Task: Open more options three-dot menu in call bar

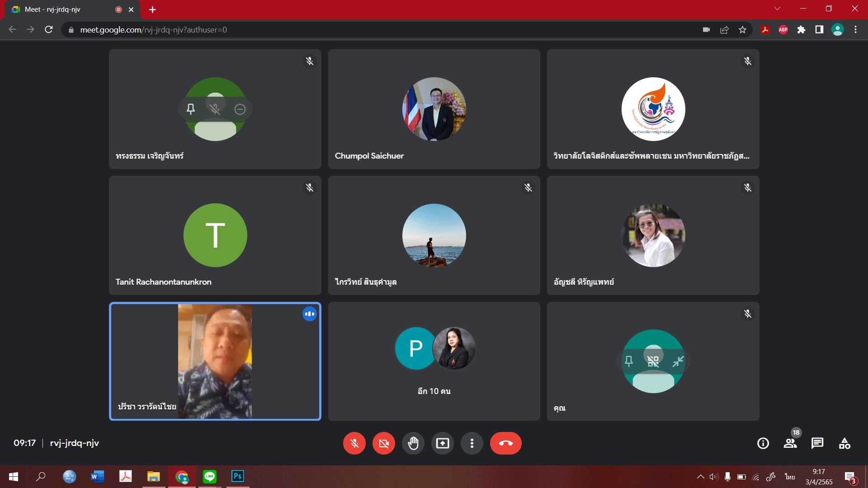Action: tap(472, 443)
